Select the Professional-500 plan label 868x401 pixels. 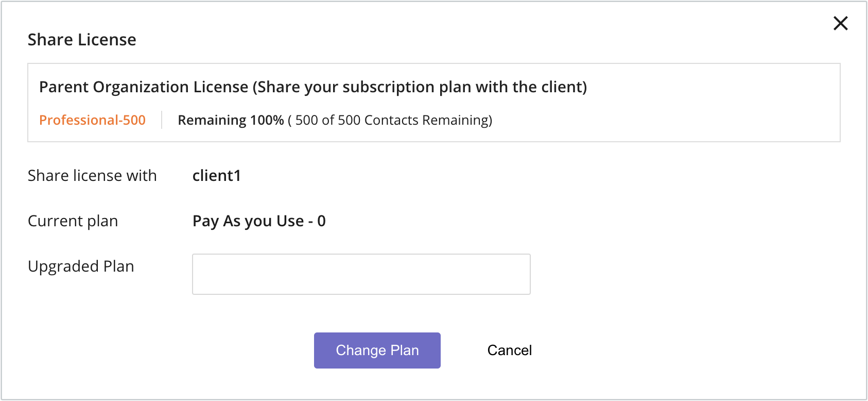[x=92, y=120]
